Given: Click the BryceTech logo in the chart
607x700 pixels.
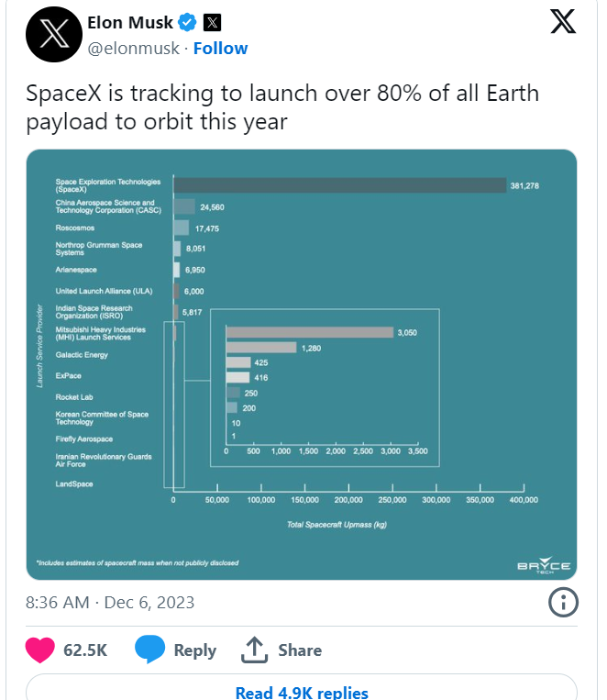Looking at the screenshot, I should 544,565.
